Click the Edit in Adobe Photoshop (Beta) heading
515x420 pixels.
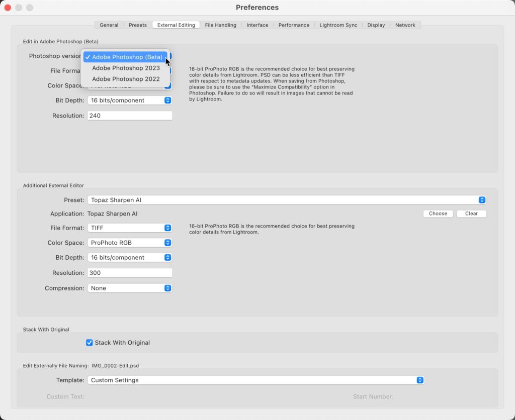61,41
